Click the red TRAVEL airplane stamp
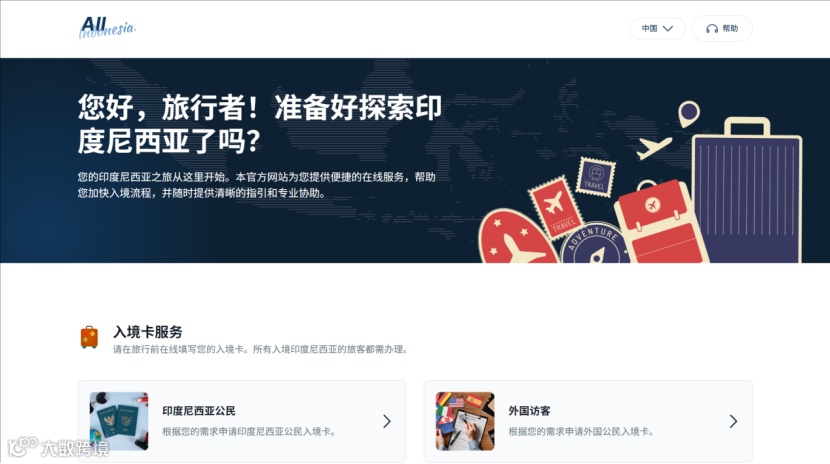 tap(557, 208)
